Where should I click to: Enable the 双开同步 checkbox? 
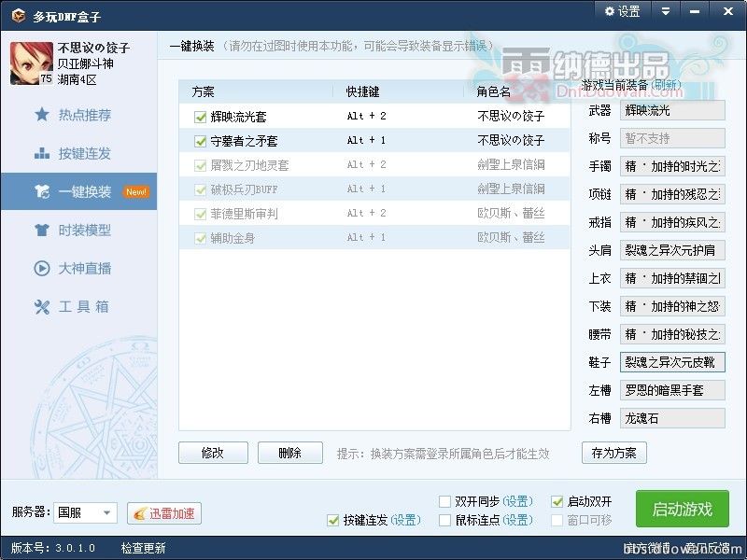point(444,501)
